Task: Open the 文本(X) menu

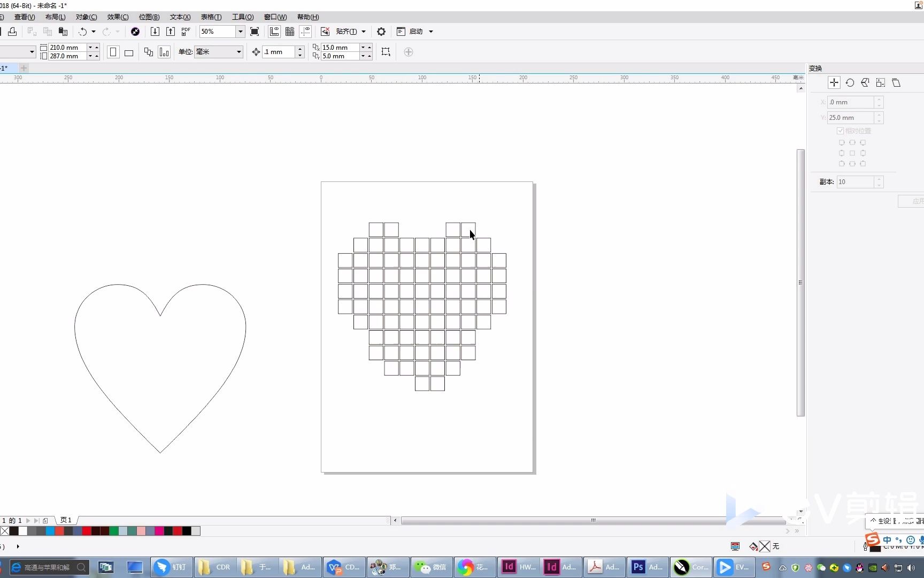Action: tap(180, 17)
